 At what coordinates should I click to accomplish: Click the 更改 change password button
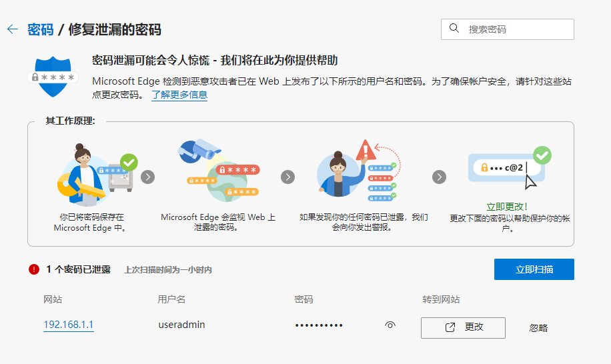(x=463, y=328)
